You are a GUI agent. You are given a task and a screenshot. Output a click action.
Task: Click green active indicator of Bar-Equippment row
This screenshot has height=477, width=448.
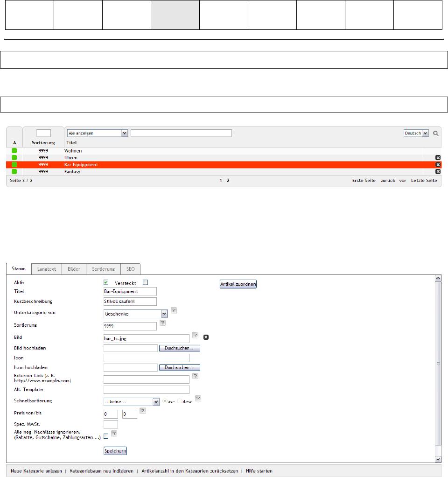pos(14,165)
